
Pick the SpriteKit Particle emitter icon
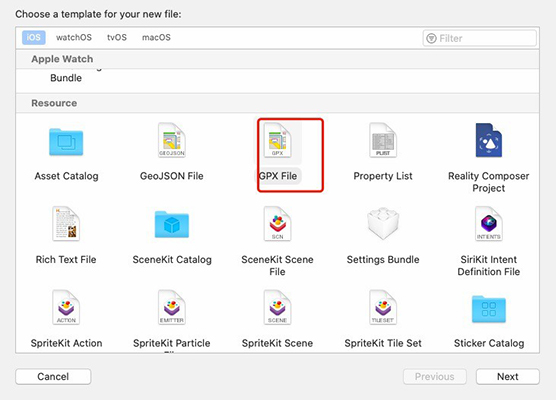[172, 307]
